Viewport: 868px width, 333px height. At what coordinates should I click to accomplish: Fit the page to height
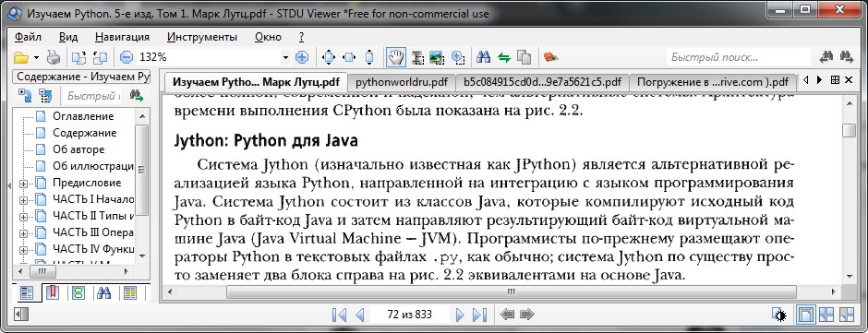pyautogui.click(x=369, y=57)
